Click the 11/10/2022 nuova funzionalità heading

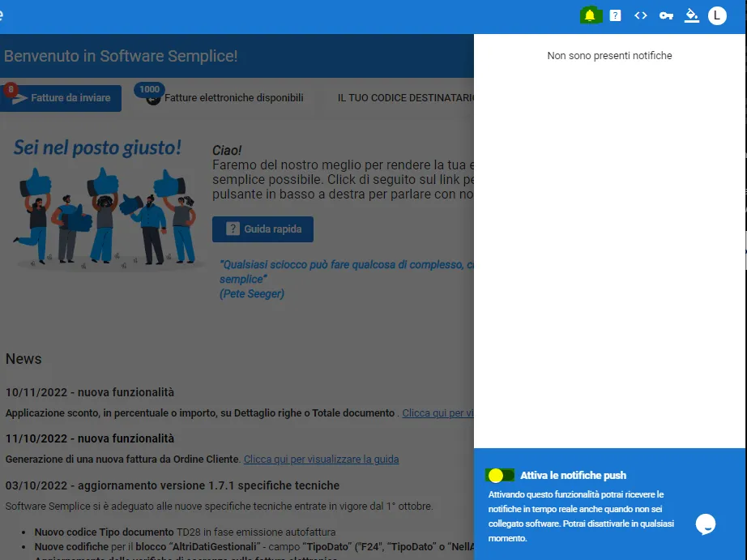(x=90, y=438)
